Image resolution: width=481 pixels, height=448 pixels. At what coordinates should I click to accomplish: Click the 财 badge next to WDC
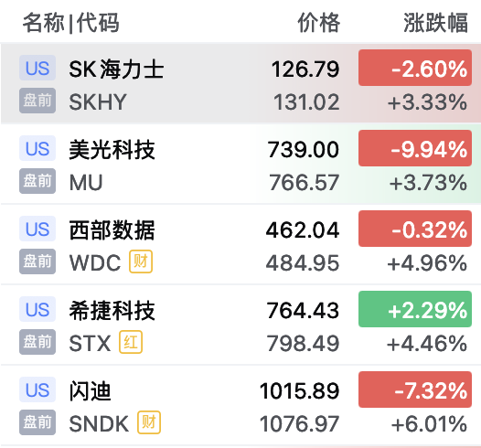[x=141, y=261]
